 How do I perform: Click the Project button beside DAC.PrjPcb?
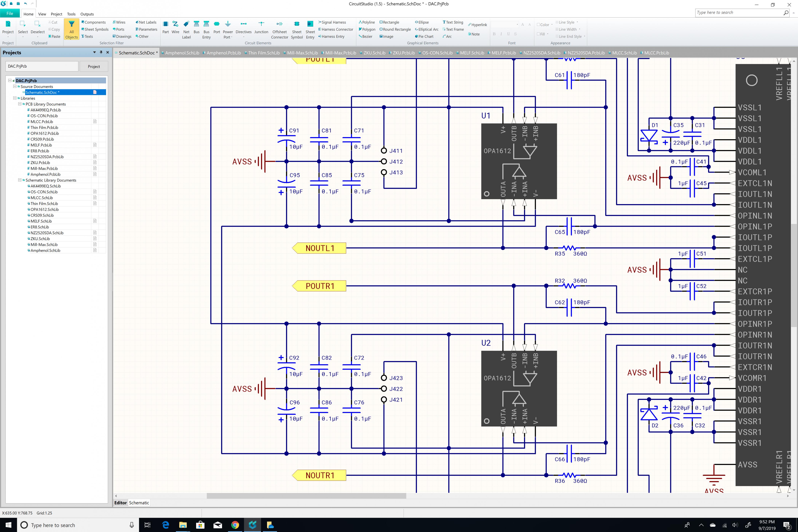point(94,66)
